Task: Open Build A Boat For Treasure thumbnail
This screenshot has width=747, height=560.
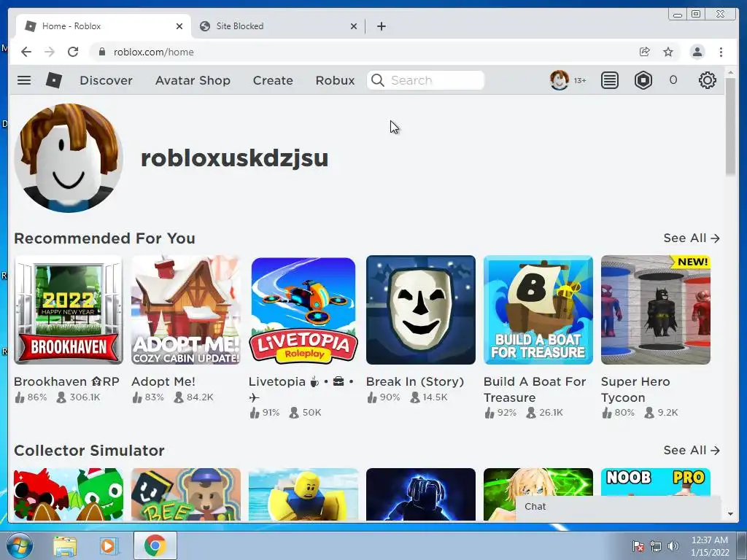Action: click(x=538, y=310)
